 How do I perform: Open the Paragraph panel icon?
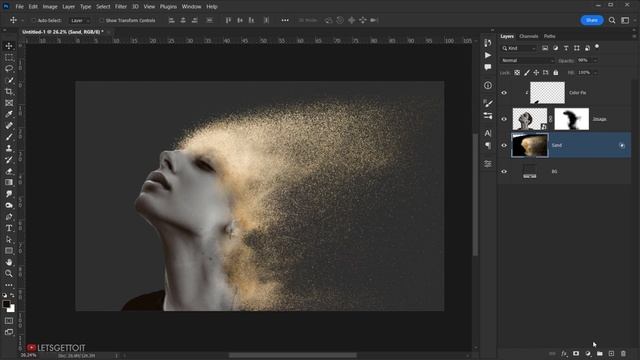(x=488, y=145)
